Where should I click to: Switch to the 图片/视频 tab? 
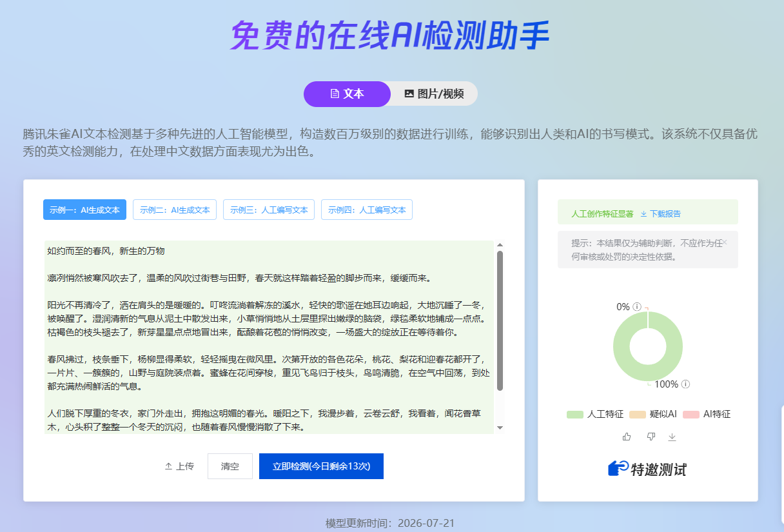point(434,94)
